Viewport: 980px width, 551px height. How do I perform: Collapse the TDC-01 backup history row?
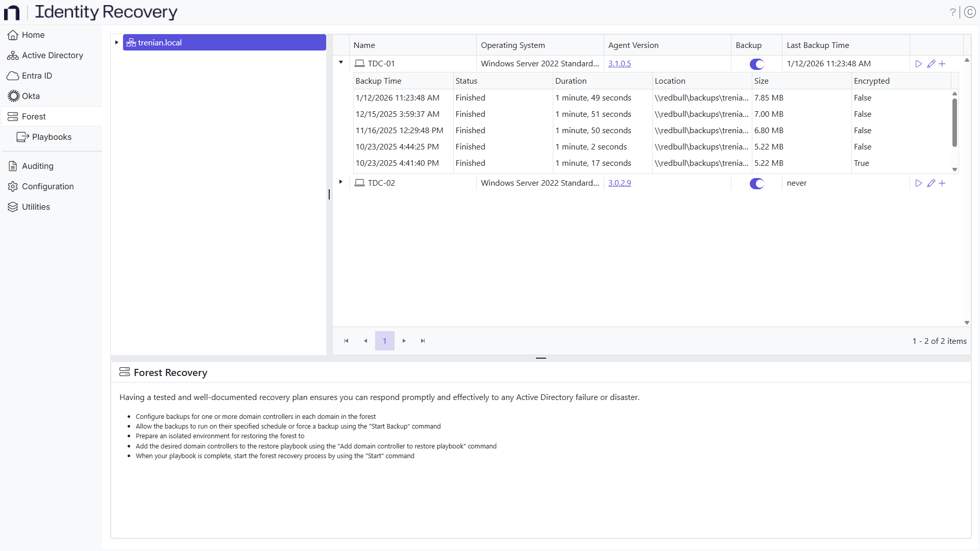click(x=340, y=62)
